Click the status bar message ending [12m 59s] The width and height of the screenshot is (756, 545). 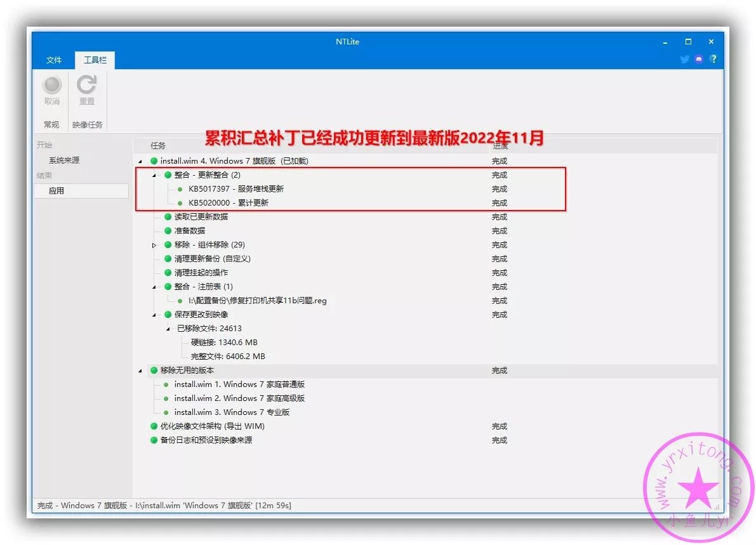tap(164, 506)
